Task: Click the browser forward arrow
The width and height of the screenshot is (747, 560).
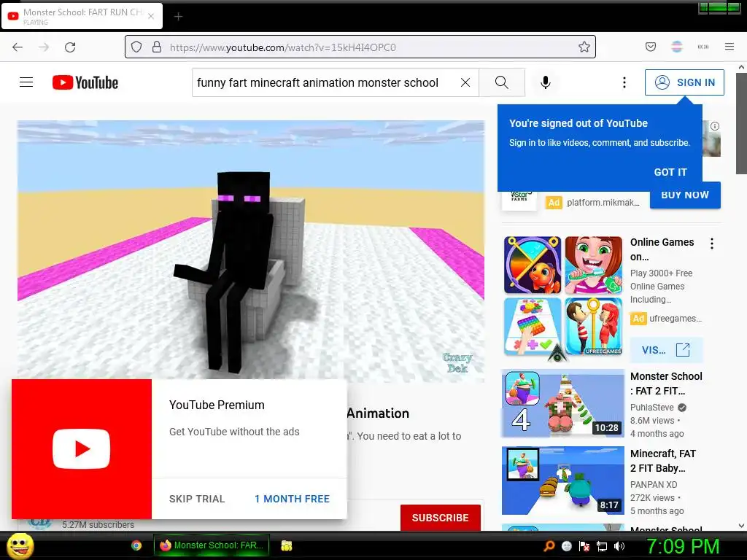Action: click(x=44, y=47)
